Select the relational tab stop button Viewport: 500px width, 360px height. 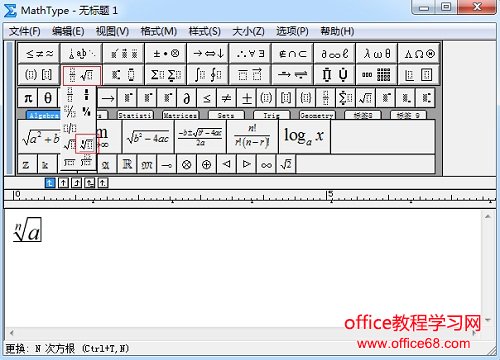(90, 183)
